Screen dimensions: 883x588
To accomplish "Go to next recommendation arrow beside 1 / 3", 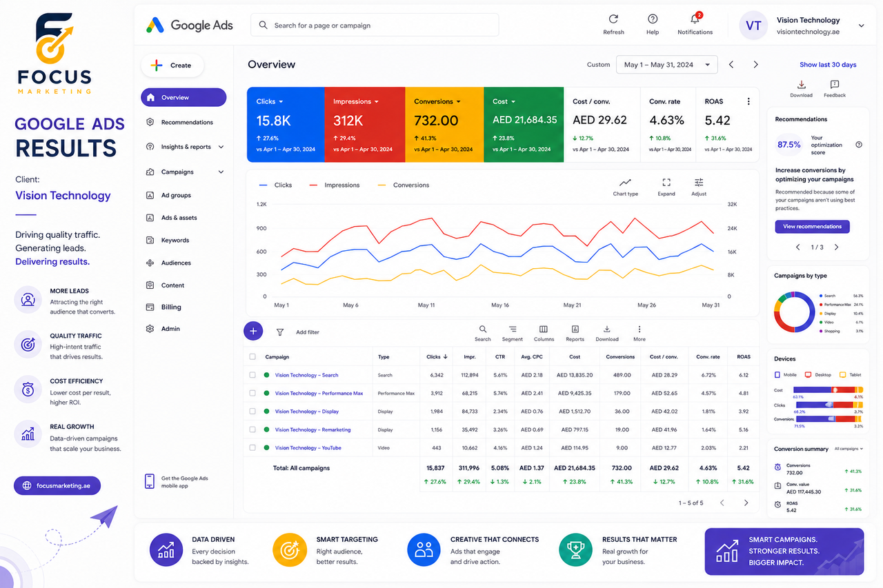I will [837, 247].
